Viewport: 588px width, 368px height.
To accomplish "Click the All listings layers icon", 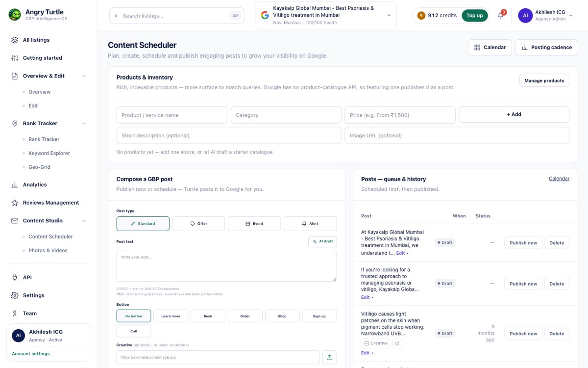I will pos(15,40).
